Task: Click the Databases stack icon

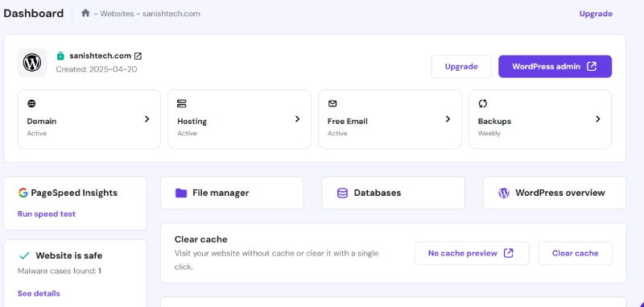Action: (x=342, y=193)
